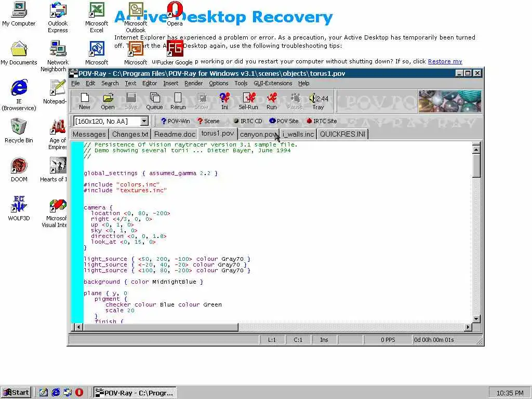Launch Opera from the quick launch bar
532x399 pixels.
[79, 393]
